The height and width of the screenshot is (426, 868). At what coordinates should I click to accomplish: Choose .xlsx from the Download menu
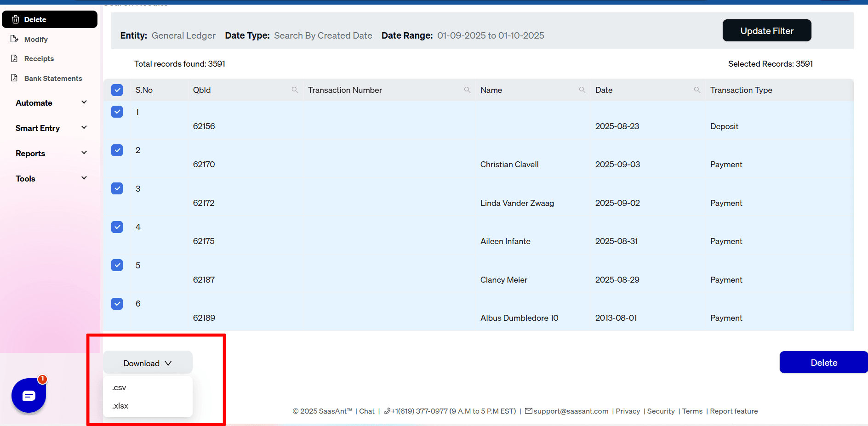pos(120,406)
